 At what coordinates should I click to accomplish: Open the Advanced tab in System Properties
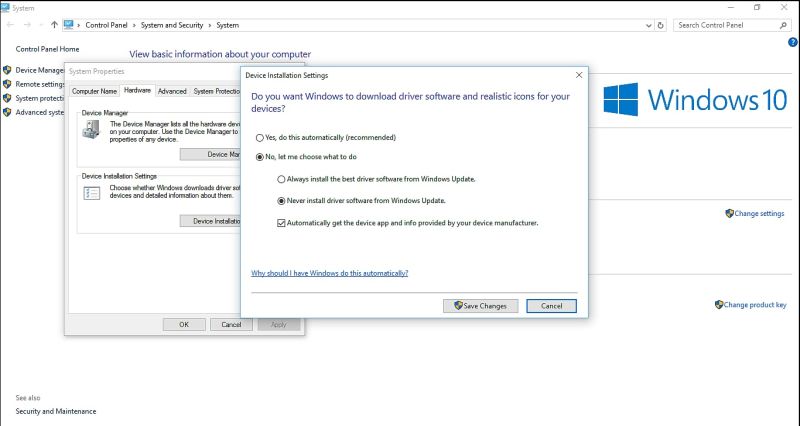pyautogui.click(x=172, y=91)
